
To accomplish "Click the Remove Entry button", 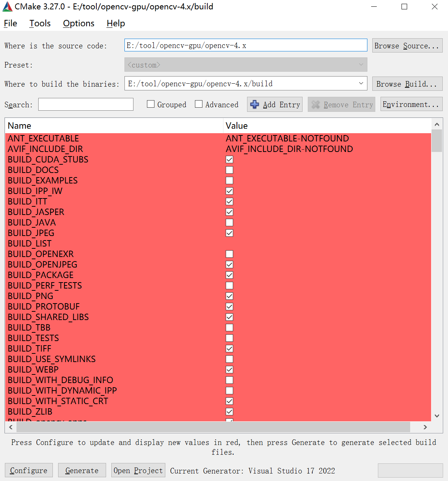I will click(342, 105).
